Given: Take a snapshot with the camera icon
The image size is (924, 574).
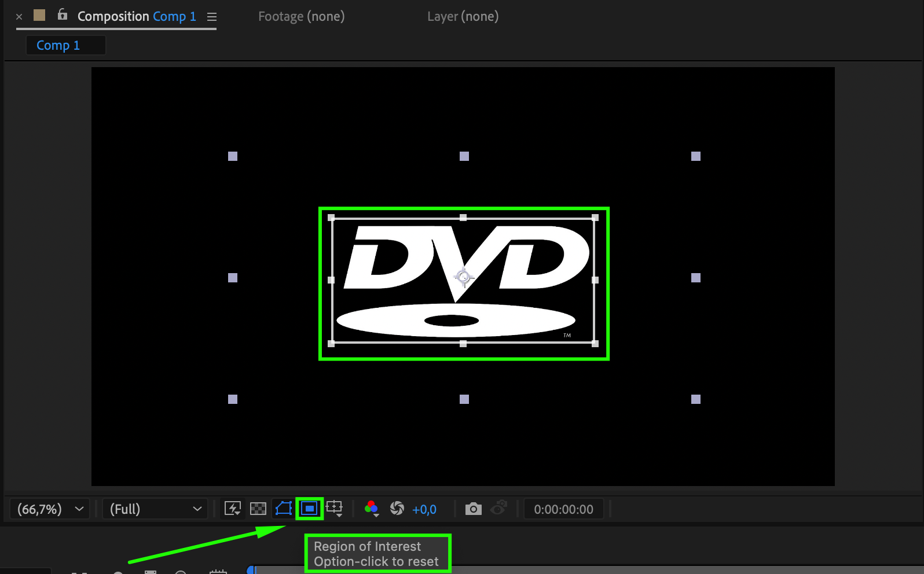Looking at the screenshot, I should click(474, 509).
